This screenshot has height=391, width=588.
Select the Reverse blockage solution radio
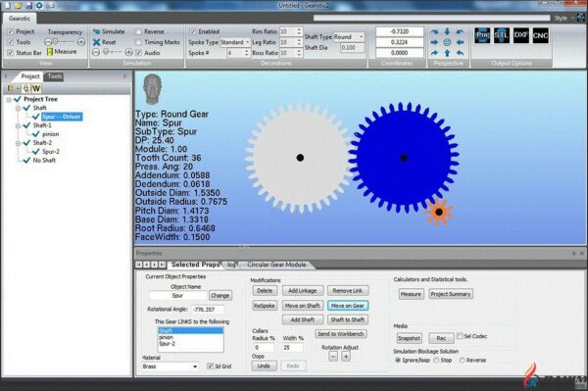click(x=462, y=360)
